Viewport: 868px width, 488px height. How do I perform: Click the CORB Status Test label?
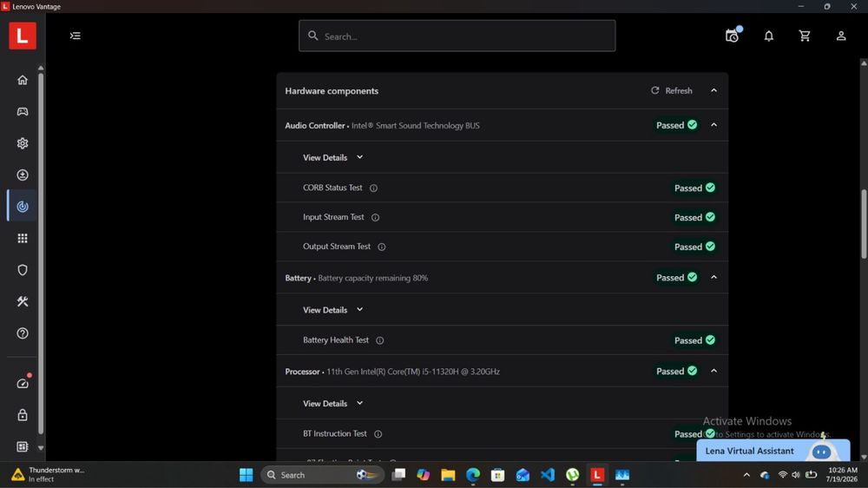point(332,188)
